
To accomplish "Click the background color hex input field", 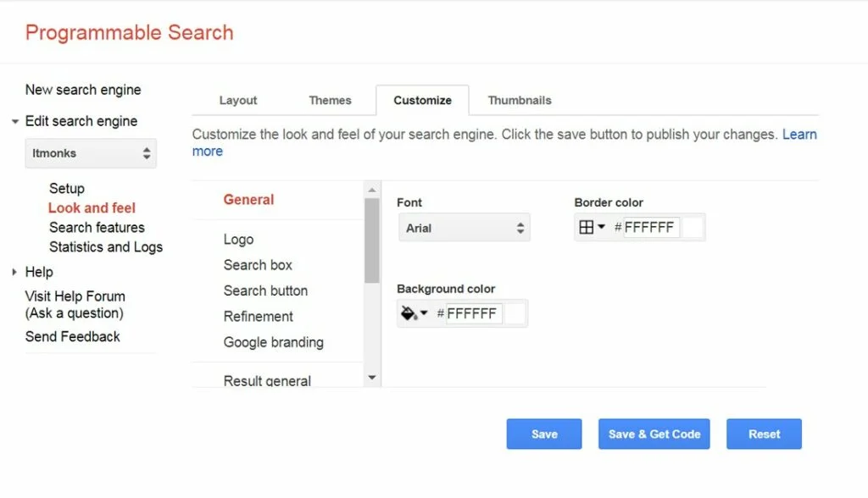I will click(x=473, y=313).
